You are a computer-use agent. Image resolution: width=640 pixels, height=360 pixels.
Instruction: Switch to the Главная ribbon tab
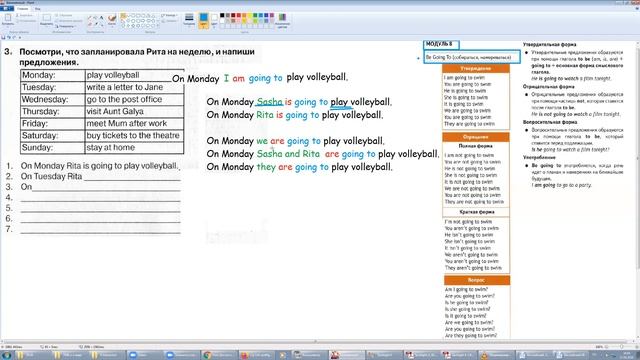coord(22,9)
